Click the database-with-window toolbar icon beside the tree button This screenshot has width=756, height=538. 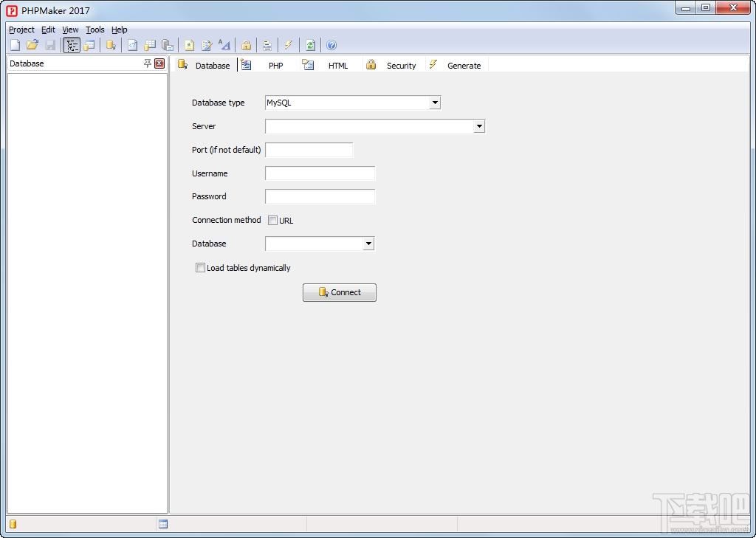[x=89, y=45]
